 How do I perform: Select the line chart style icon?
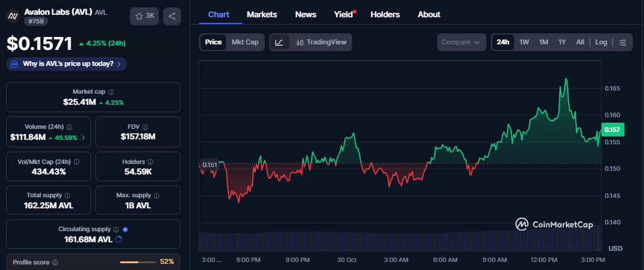coord(279,43)
